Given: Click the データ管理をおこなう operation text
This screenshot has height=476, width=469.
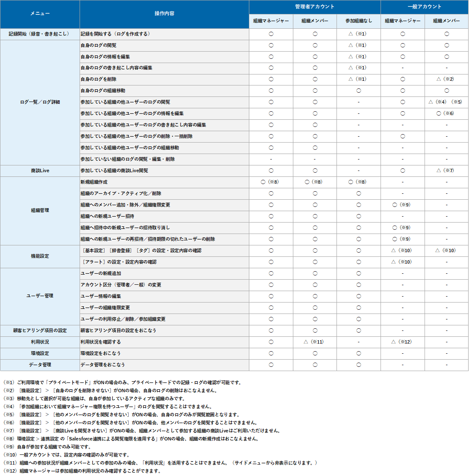Looking at the screenshot, I should click(x=103, y=365).
